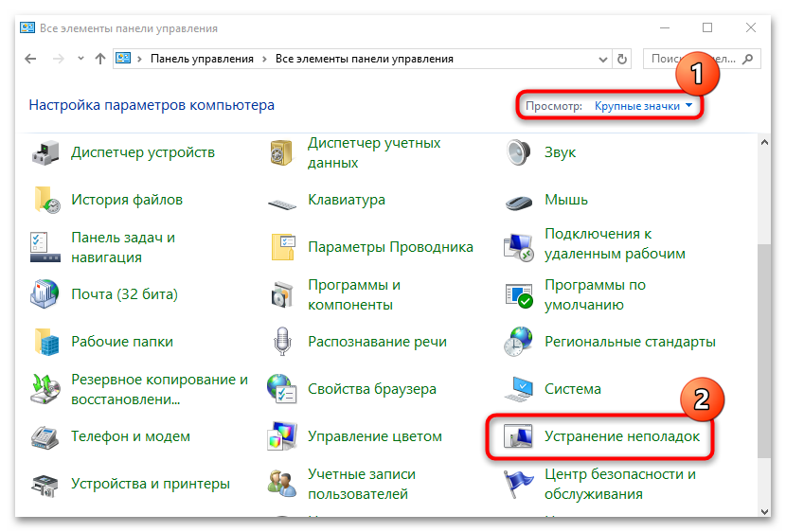Open the Мышь link

pos(566,200)
